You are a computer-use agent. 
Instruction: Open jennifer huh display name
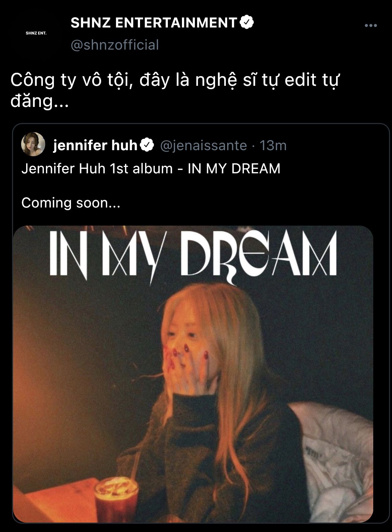(x=95, y=145)
